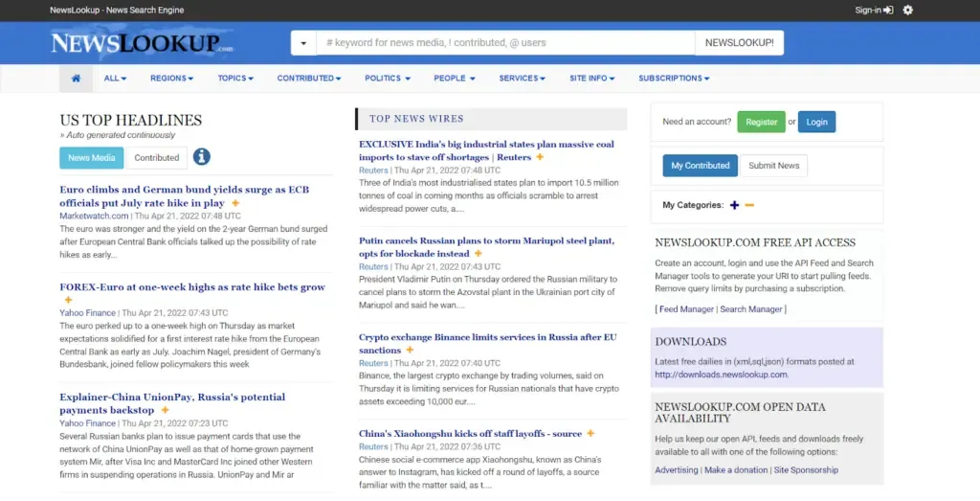Viewport: 980px width, 501px height.
Task: Click the plus icon after Xiaohongshu layoffs headline
Action: tap(590, 433)
